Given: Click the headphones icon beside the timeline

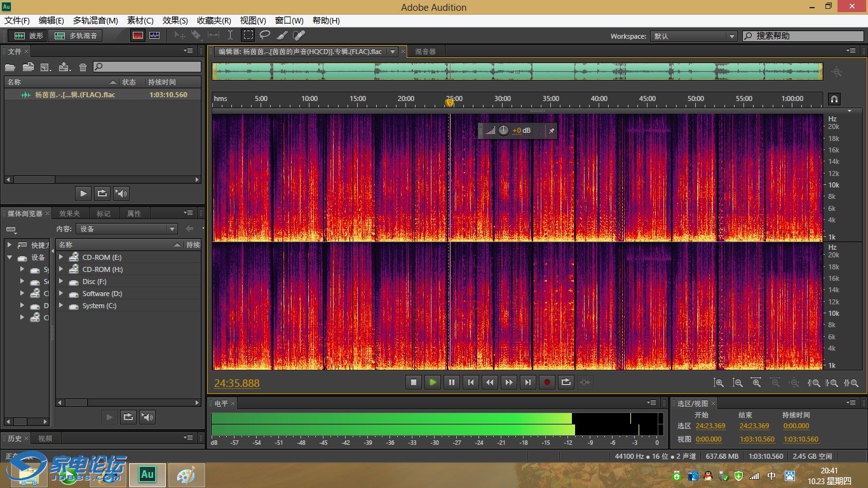Looking at the screenshot, I should pyautogui.click(x=834, y=99).
